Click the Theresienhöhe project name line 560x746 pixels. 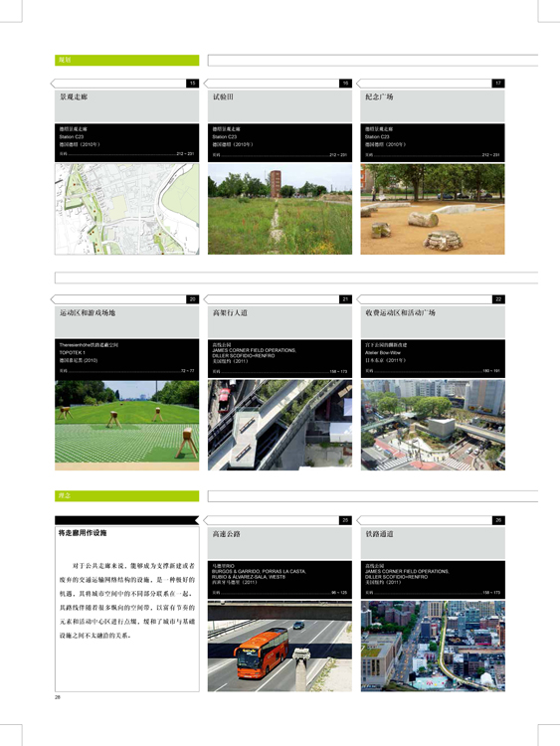point(89,345)
